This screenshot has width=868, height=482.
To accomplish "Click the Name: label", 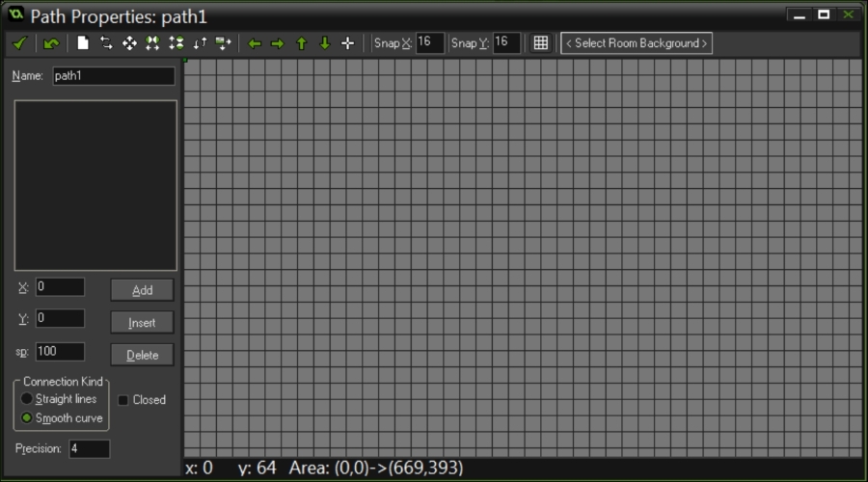I will (x=28, y=76).
